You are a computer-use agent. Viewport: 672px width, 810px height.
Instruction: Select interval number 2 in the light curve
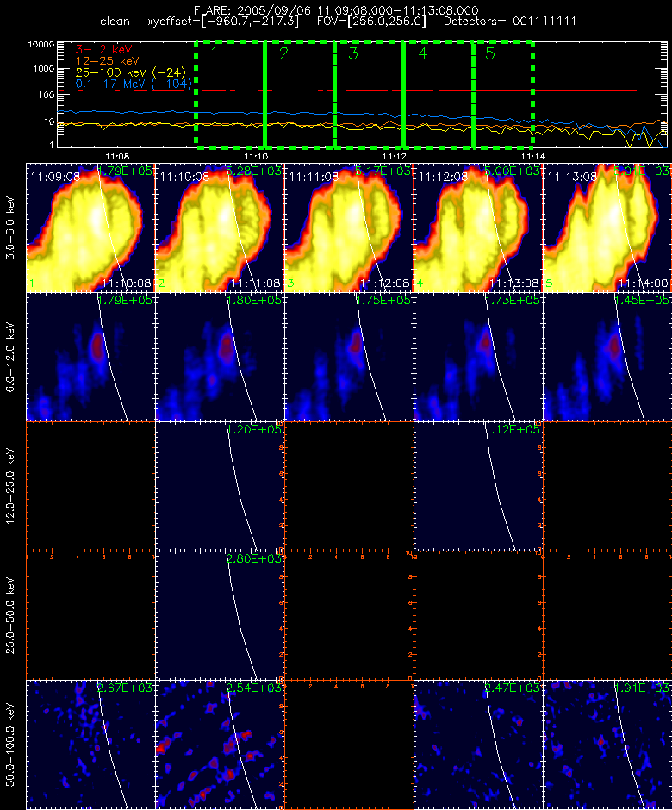[x=284, y=53]
